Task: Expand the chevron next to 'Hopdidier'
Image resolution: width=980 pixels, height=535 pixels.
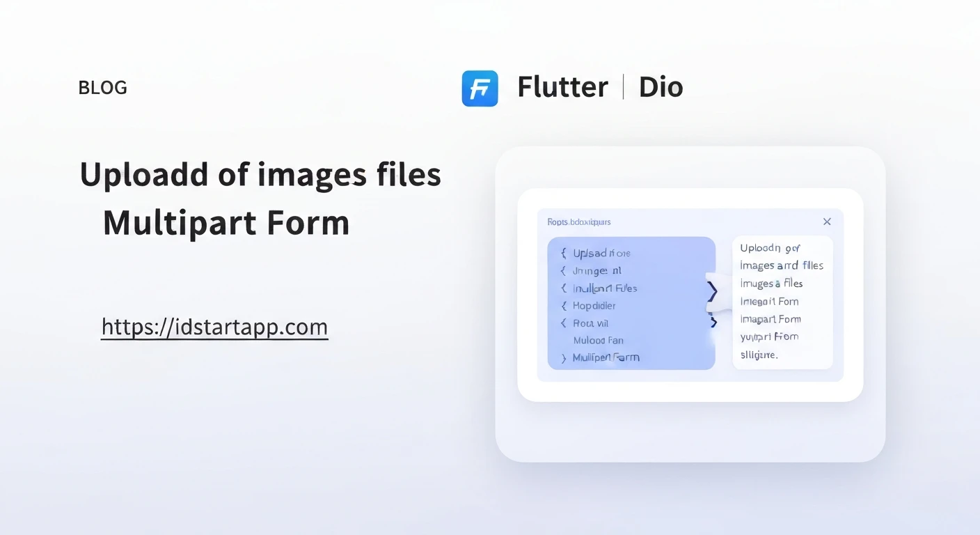Action: tap(564, 305)
